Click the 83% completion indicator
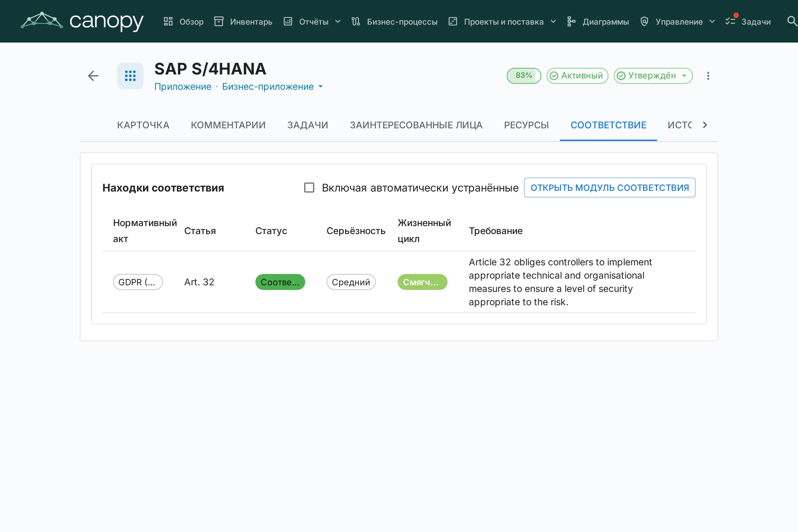The image size is (798, 532). pyautogui.click(x=524, y=76)
